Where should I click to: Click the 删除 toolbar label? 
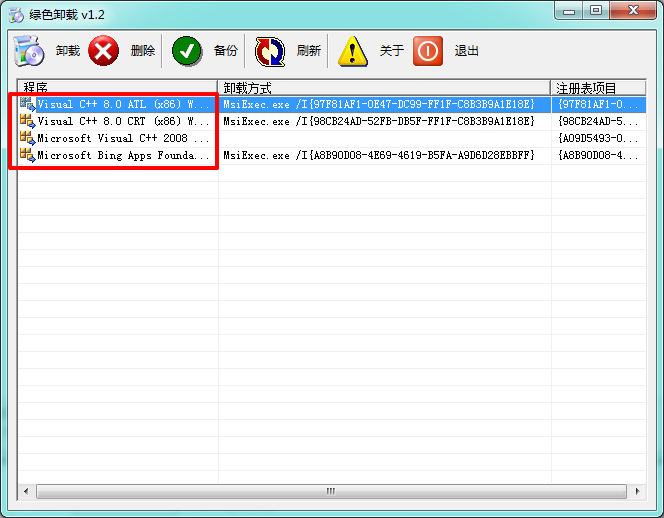pyautogui.click(x=143, y=51)
